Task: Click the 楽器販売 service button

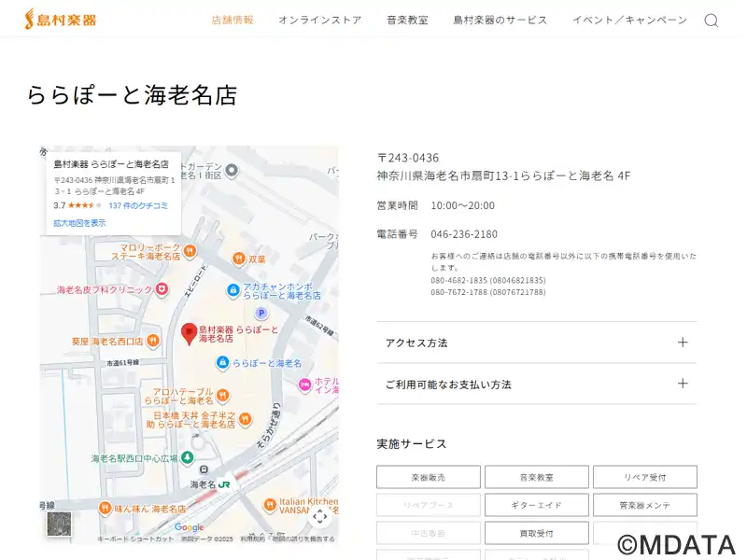Action: pos(429,477)
